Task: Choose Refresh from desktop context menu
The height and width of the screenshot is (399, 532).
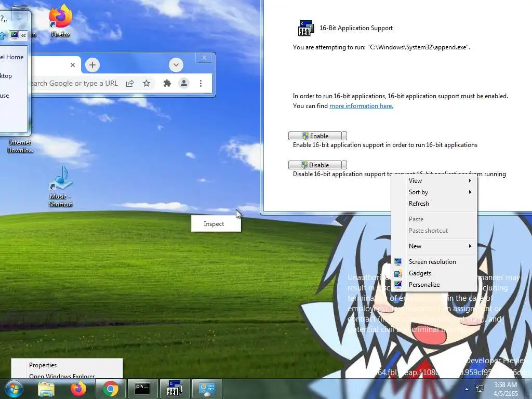Action: [434, 204]
